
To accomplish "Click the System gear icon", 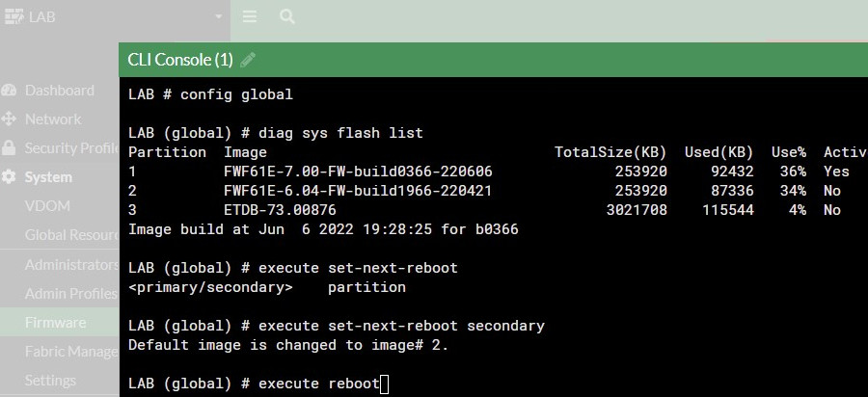I will [9, 177].
